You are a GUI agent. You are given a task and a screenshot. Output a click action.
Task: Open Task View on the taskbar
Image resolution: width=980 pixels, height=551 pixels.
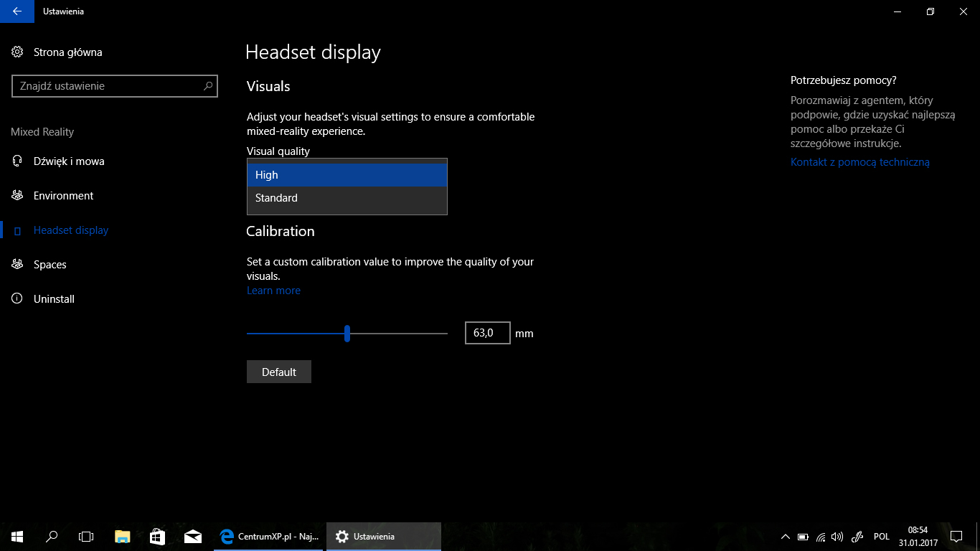click(x=86, y=536)
